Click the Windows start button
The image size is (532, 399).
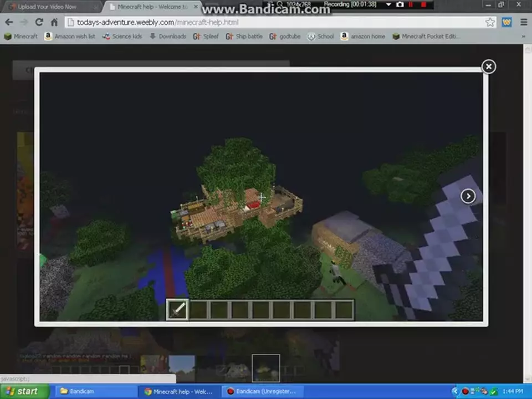24,392
